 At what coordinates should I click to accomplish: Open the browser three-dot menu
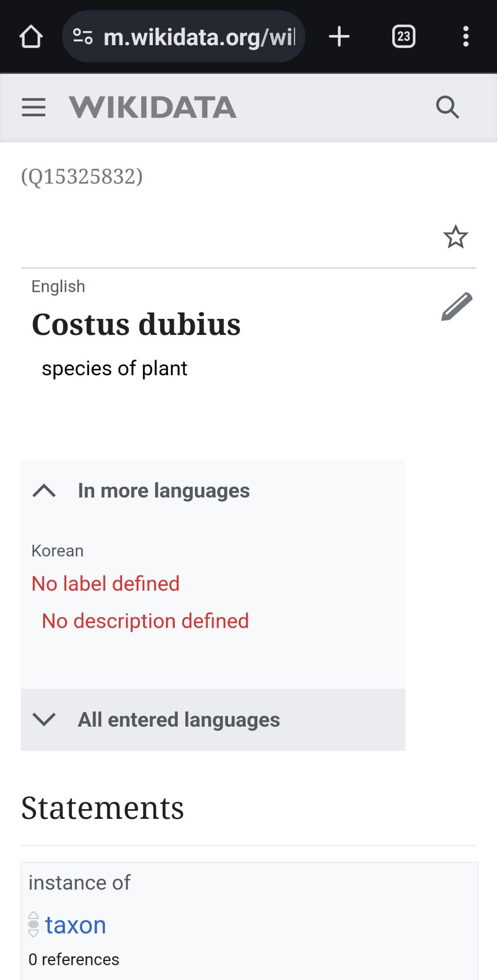(x=465, y=37)
